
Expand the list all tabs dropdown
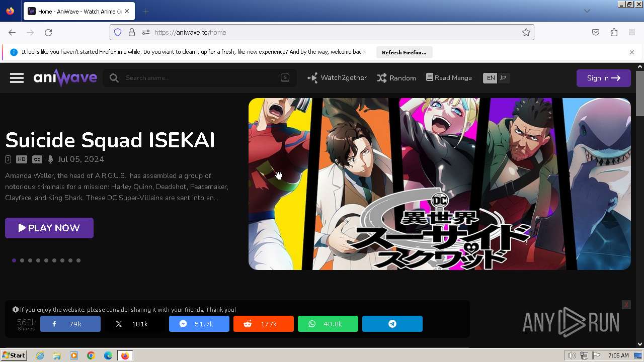coord(587,11)
